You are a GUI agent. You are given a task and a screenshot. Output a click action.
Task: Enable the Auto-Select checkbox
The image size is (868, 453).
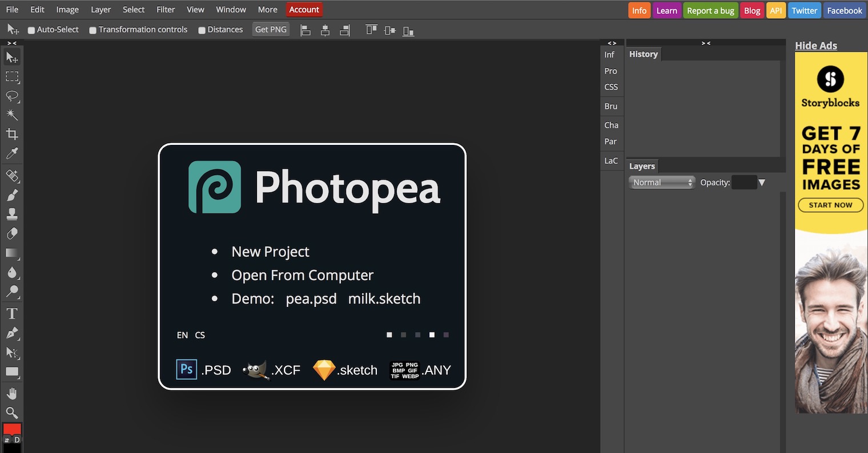click(x=31, y=30)
